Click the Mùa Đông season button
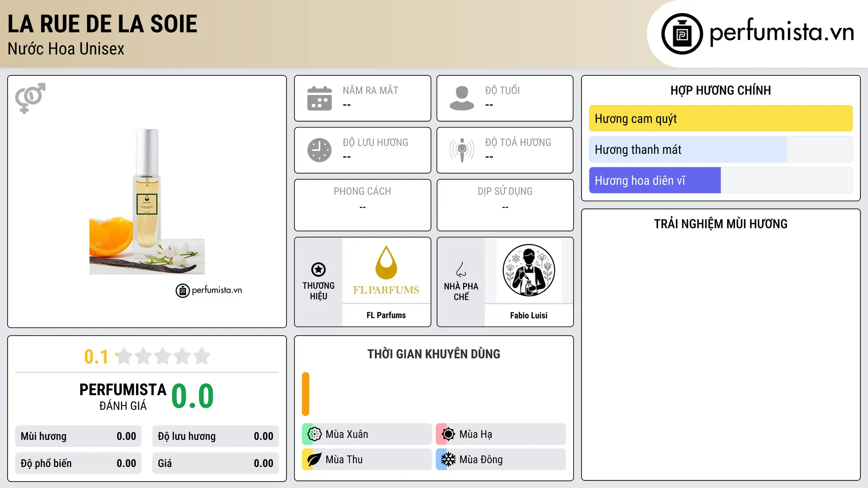868x488 pixels. [x=501, y=460]
